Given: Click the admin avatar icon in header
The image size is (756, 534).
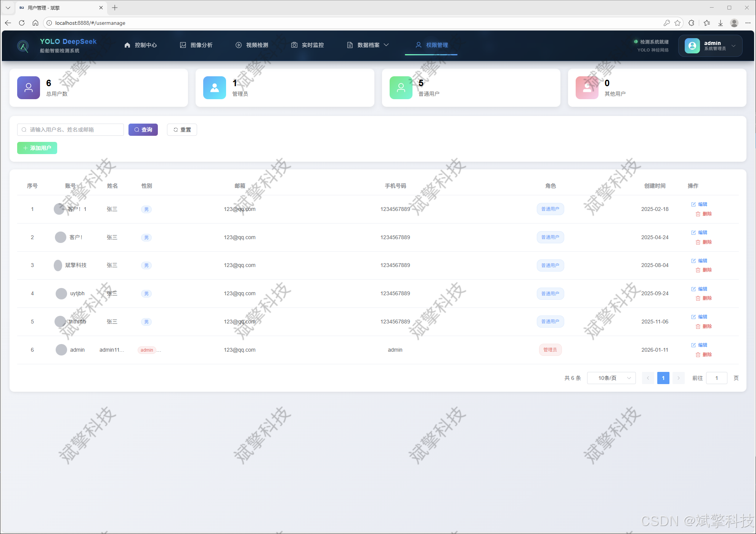Looking at the screenshot, I should [692, 46].
